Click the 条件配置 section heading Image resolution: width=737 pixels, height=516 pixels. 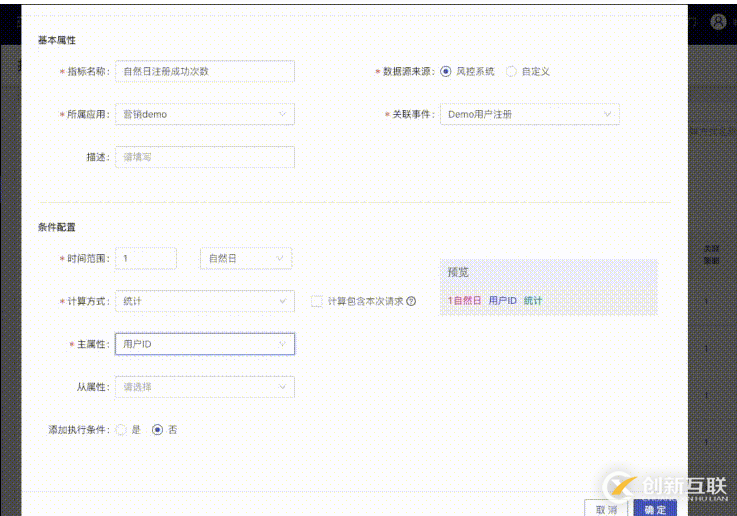point(56,227)
